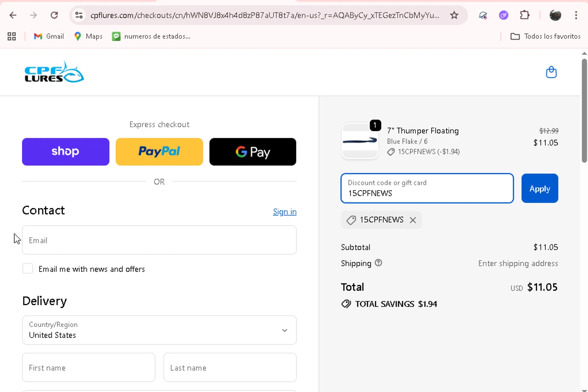Click the discount code input field
The width and height of the screenshot is (588, 392).
[x=427, y=188]
